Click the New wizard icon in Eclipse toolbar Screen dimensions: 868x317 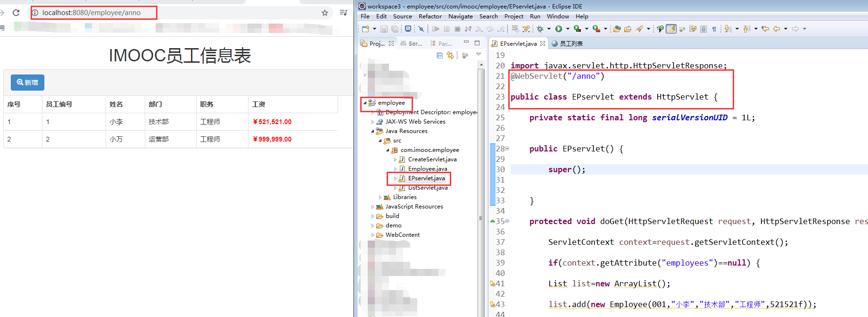365,29
